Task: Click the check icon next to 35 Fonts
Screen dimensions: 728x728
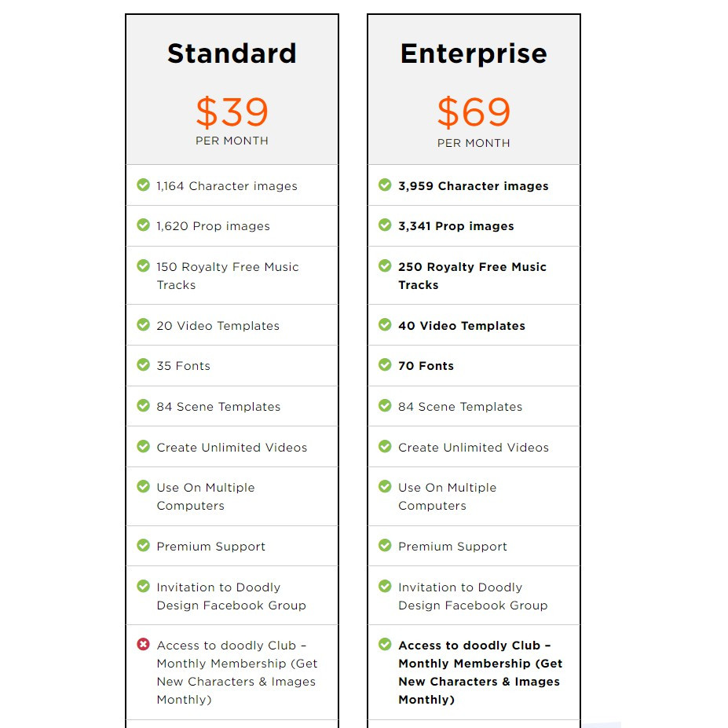Action: tap(143, 365)
